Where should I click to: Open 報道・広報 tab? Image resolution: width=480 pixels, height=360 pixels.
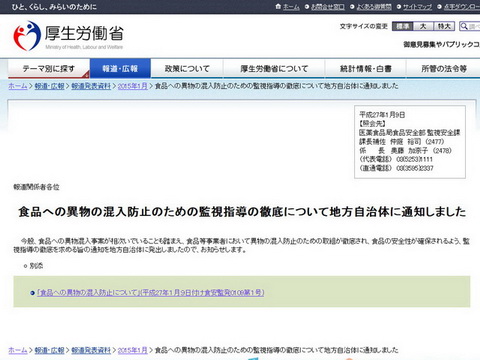click(120, 69)
